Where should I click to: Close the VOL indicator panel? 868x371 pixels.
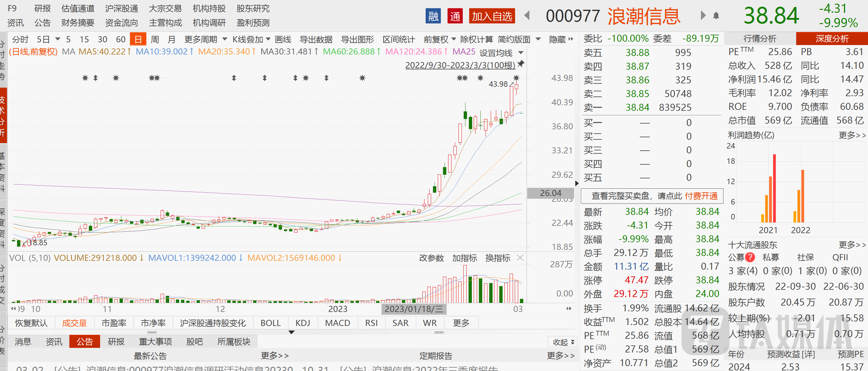coord(520,258)
